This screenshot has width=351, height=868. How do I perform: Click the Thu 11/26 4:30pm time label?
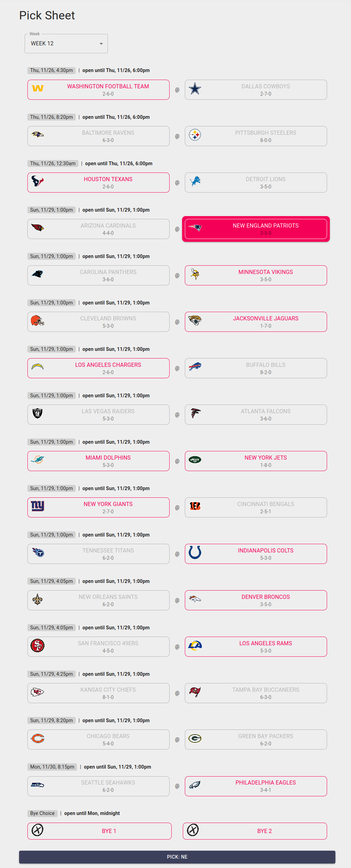[51, 70]
